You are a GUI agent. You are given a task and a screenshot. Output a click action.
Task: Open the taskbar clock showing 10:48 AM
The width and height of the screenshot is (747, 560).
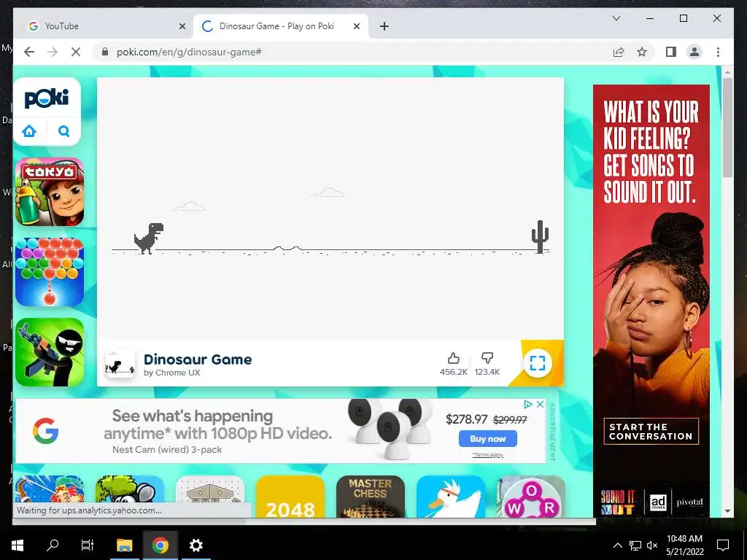tap(684, 545)
